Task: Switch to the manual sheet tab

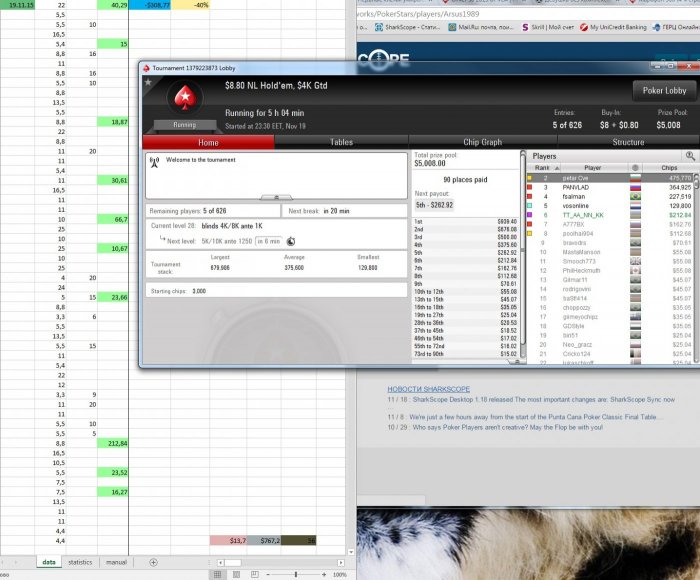Action: coord(117,562)
